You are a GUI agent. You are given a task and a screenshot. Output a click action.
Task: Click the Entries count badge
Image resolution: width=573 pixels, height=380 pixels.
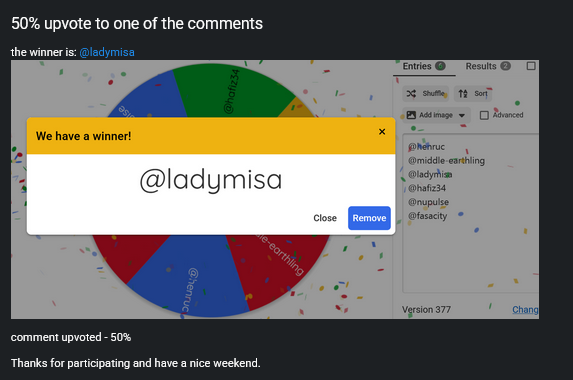(x=440, y=66)
